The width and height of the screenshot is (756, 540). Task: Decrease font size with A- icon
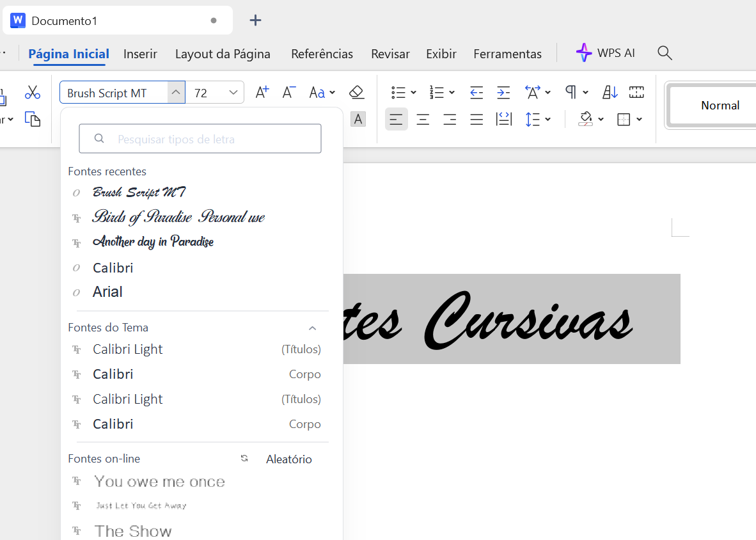tap(289, 92)
